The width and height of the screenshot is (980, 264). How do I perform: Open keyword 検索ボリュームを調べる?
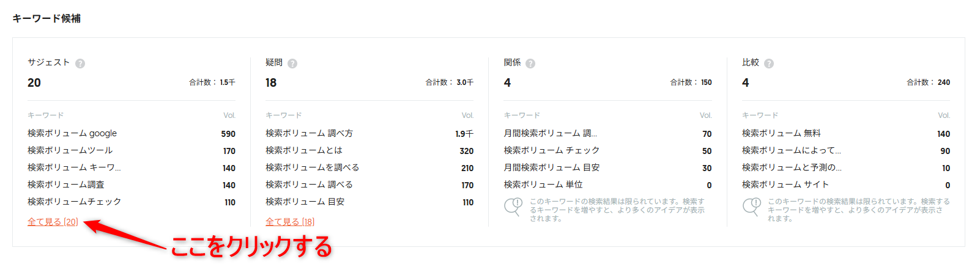click(312, 167)
